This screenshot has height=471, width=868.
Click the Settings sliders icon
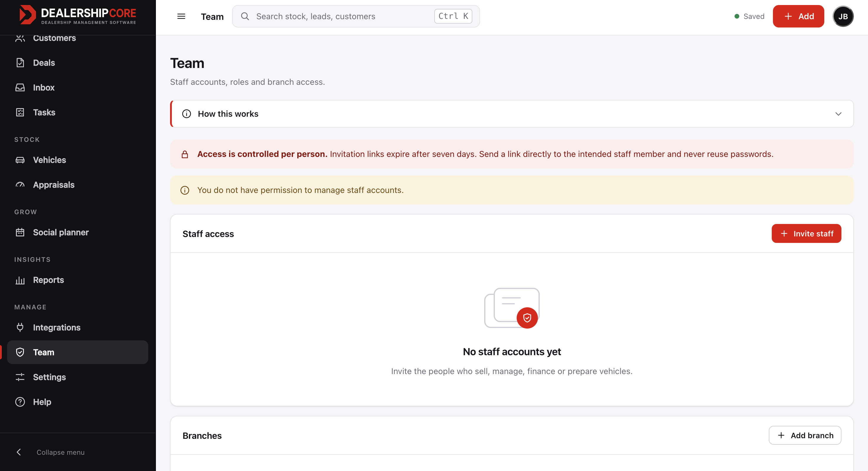(x=20, y=377)
